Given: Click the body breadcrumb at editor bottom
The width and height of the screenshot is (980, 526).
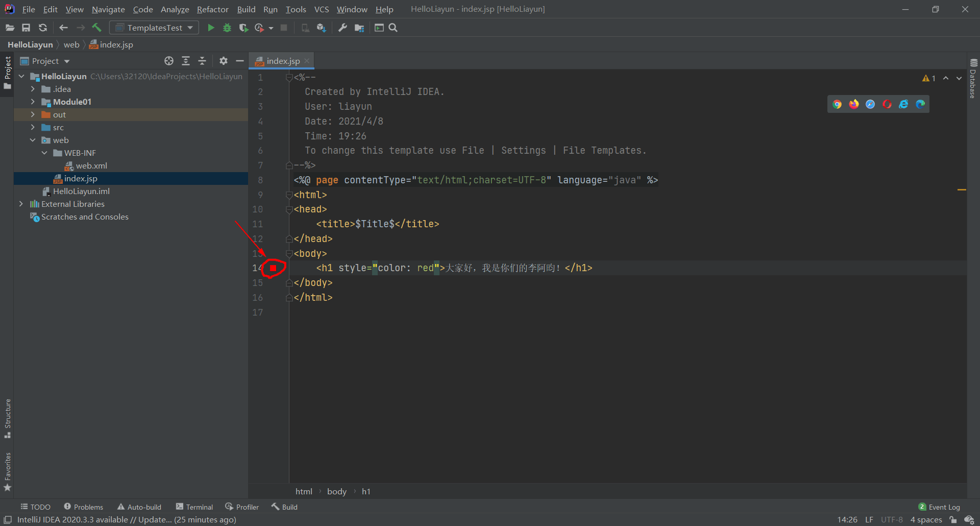Looking at the screenshot, I should pyautogui.click(x=337, y=491).
